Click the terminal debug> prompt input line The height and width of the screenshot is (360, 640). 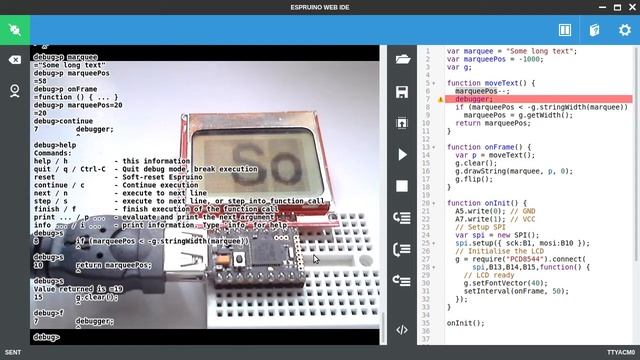click(x=204, y=337)
